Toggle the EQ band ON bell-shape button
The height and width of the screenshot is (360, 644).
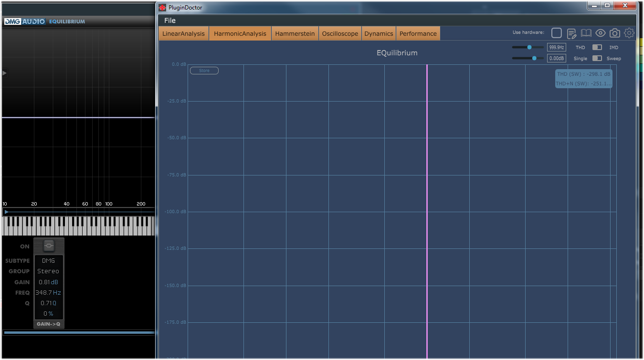click(x=49, y=246)
